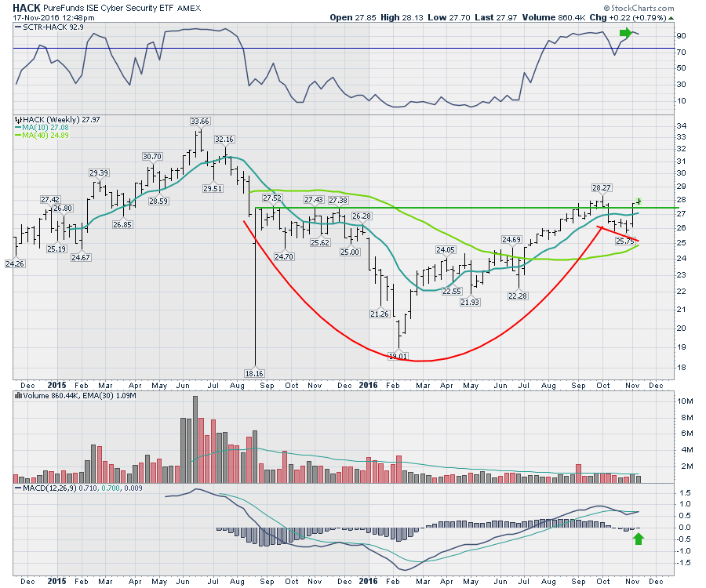The image size is (706, 588).
Task: Click the 26.80 price label
Action: [x=63, y=209]
